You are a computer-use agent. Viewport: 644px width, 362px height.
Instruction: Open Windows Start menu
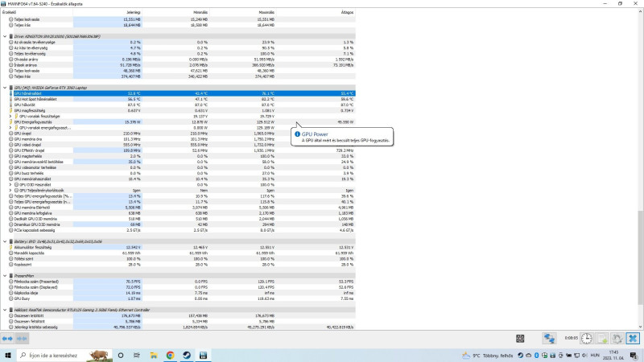[8, 356]
